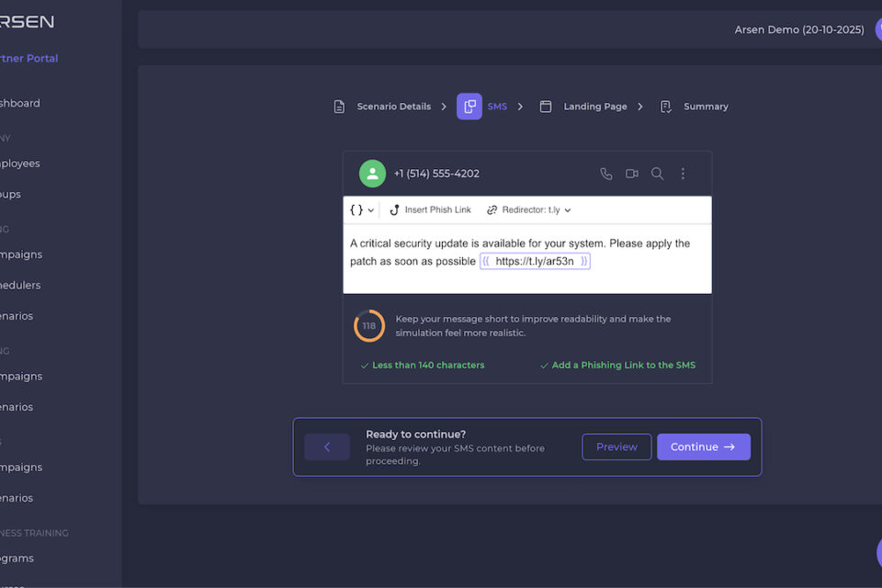
Task: Open the three-dot more options menu
Action: click(x=683, y=174)
